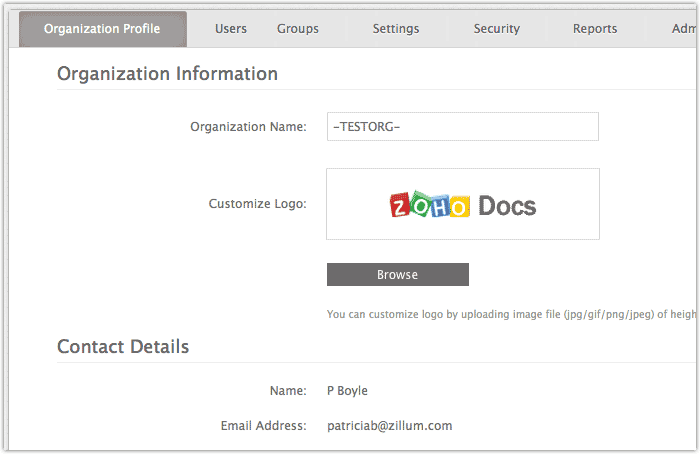Open the Organization Profile tab

102,29
